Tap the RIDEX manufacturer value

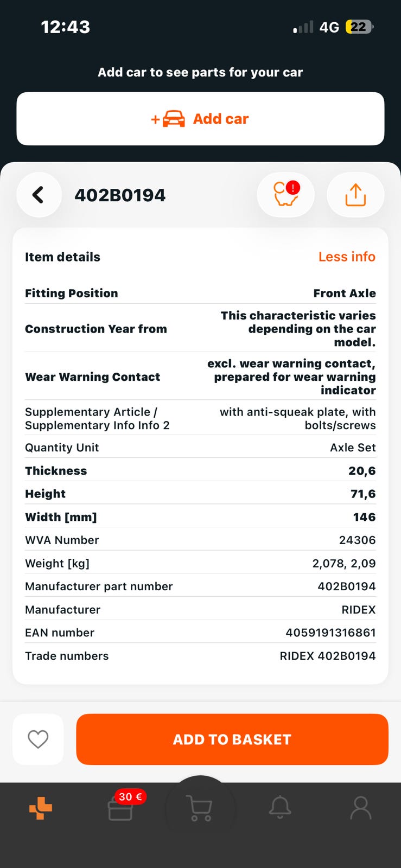[358, 610]
